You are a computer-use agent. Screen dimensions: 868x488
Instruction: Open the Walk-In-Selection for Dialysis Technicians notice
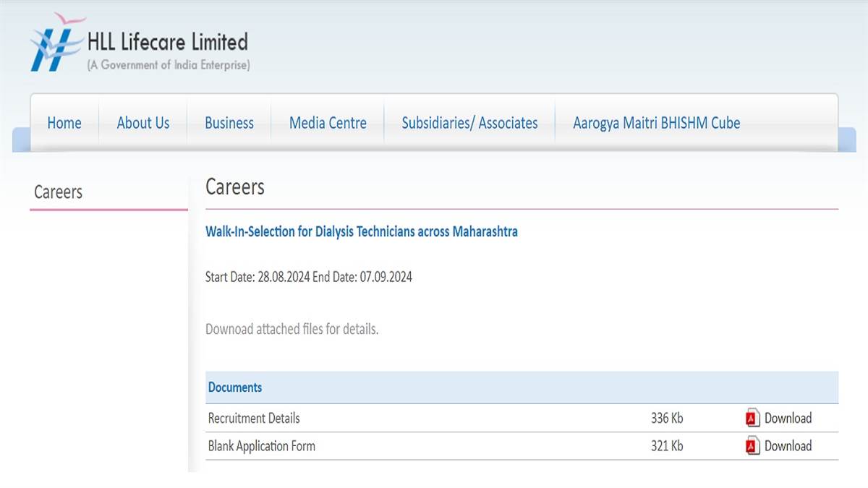(x=362, y=231)
